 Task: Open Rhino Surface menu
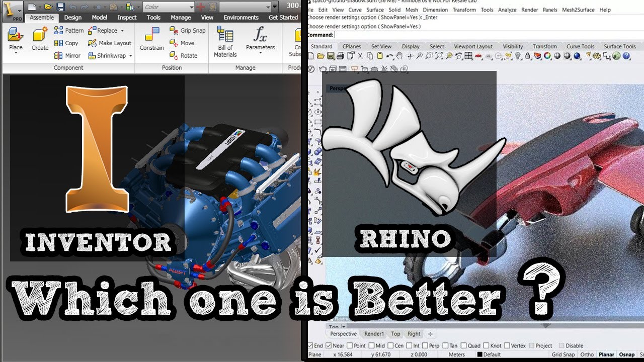click(x=375, y=10)
